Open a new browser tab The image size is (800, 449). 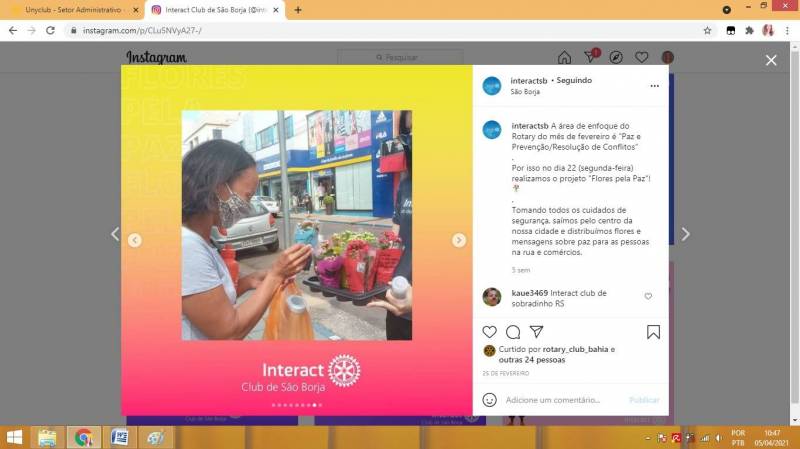298,10
